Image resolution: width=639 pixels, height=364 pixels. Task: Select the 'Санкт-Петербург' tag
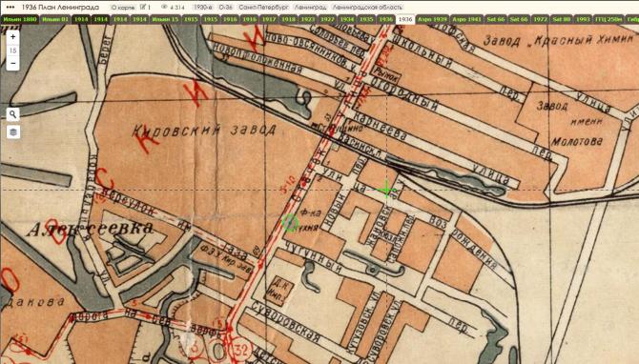pos(263,8)
